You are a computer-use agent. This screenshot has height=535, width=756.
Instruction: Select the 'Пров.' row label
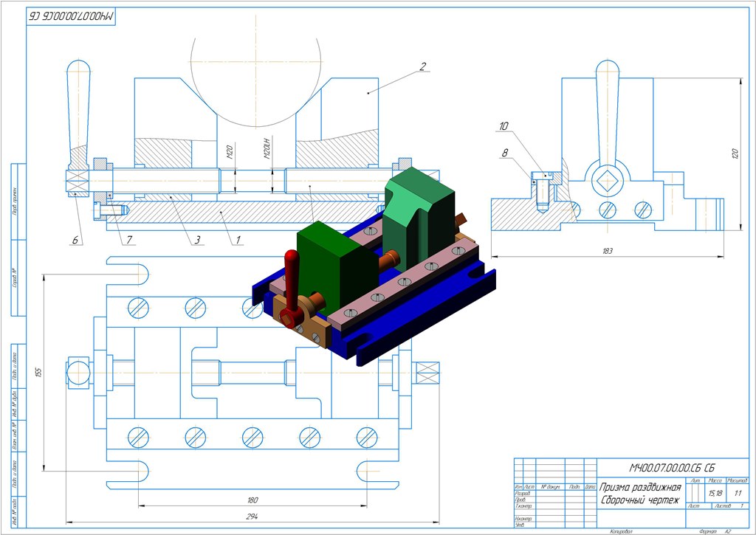520,500
